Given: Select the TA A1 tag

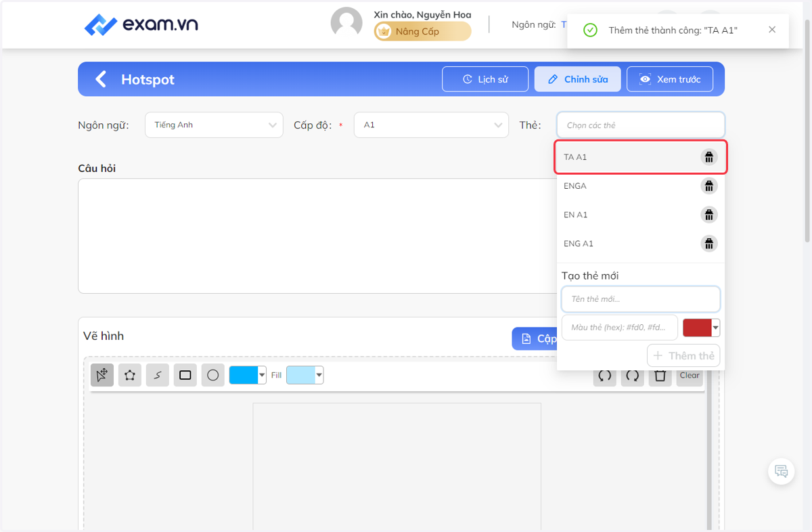Looking at the screenshot, I should [641, 157].
